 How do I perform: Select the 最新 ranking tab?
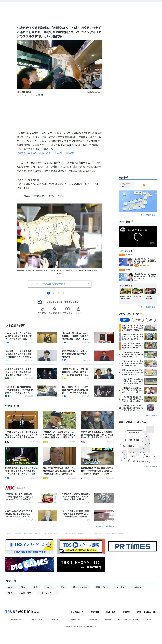coord(125,320)
